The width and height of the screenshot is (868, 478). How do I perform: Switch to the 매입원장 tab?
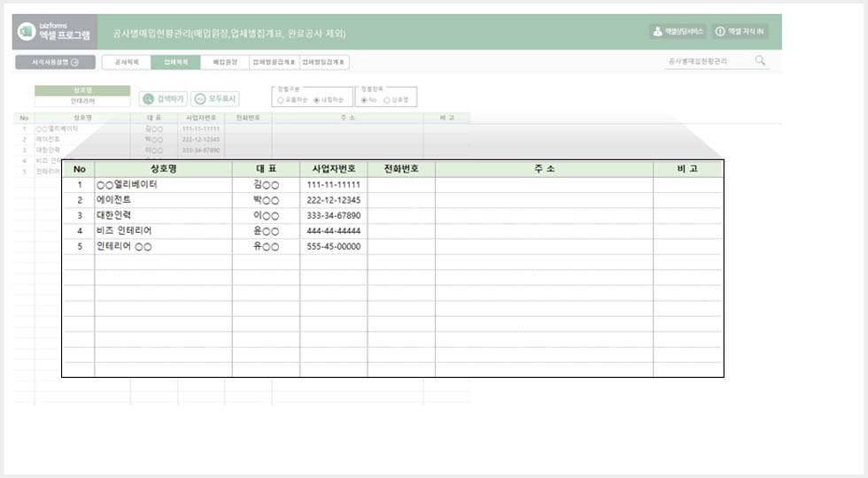point(225,62)
